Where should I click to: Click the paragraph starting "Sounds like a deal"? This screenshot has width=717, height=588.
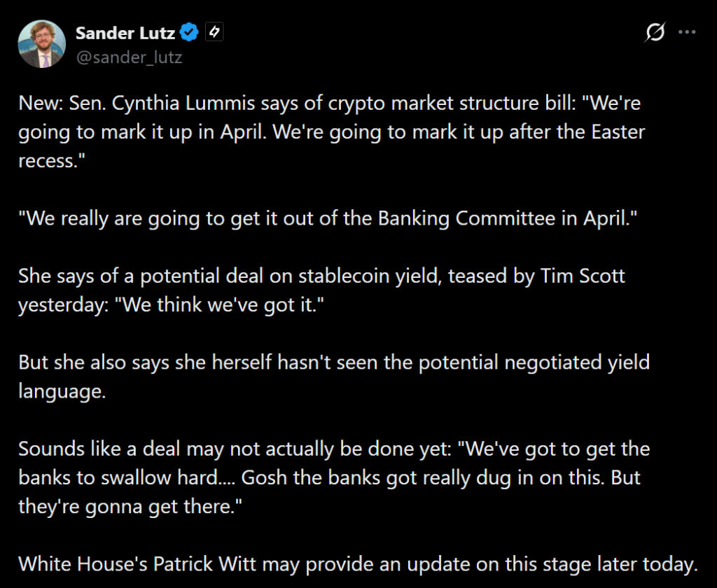tap(333, 448)
